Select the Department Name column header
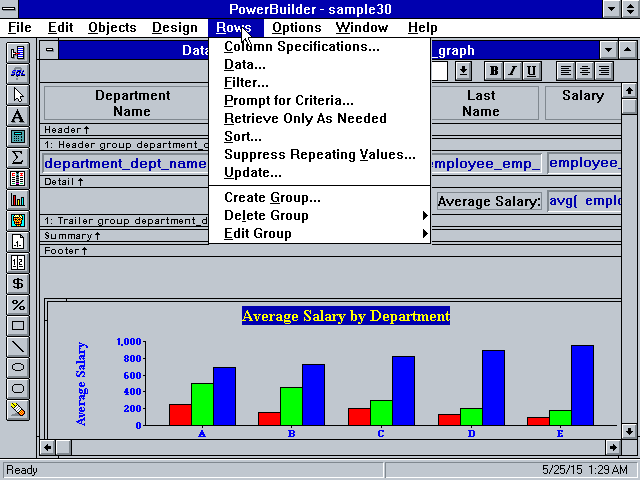Viewport: 640px width, 480px height. 127,103
